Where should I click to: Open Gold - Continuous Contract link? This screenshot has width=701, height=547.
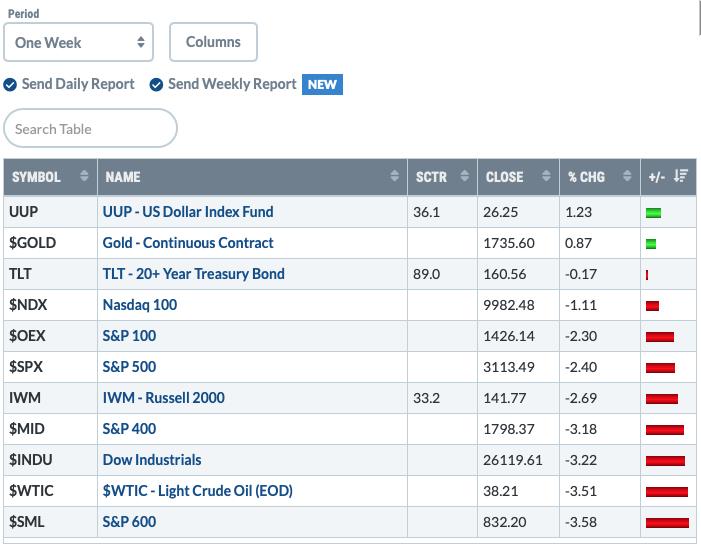[x=188, y=243]
